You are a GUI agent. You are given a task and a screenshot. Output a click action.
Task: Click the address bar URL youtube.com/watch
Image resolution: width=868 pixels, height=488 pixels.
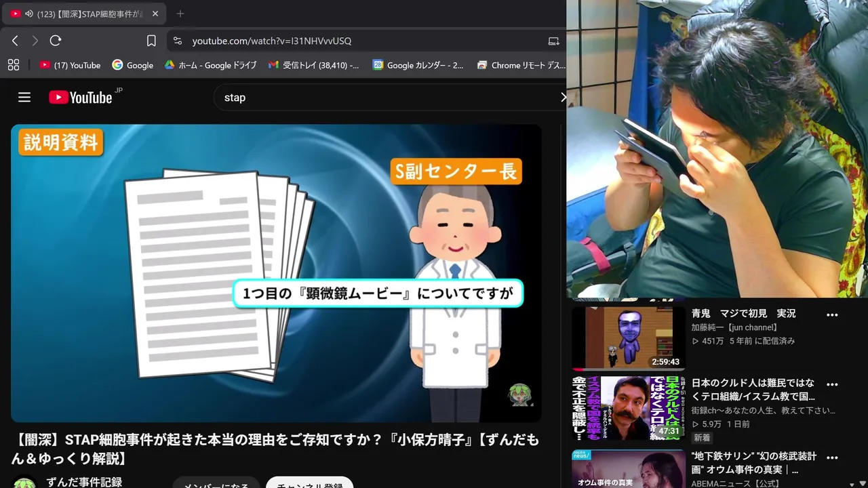(271, 41)
